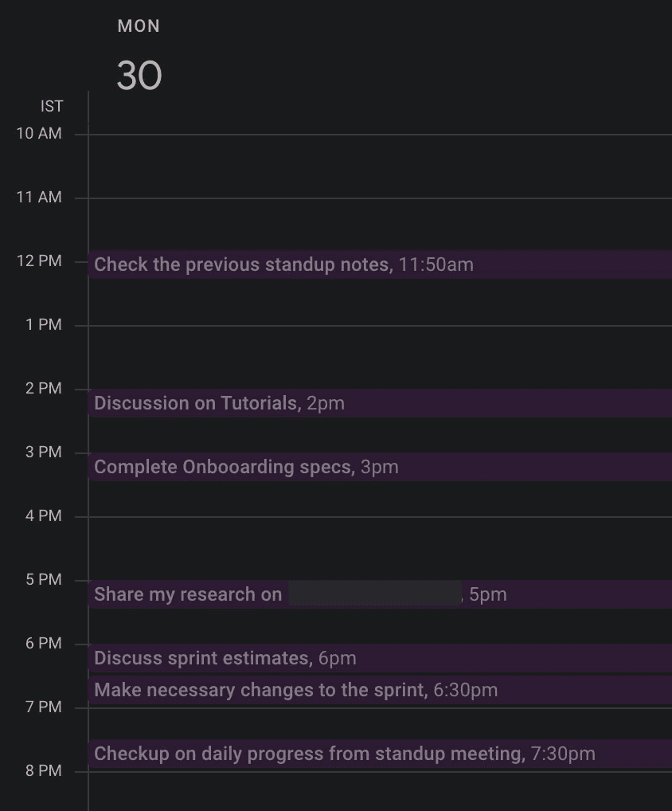The width and height of the screenshot is (672, 811).
Task: Open the 7:30pm standup progress checkup event
Action: pyautogui.click(x=318, y=753)
